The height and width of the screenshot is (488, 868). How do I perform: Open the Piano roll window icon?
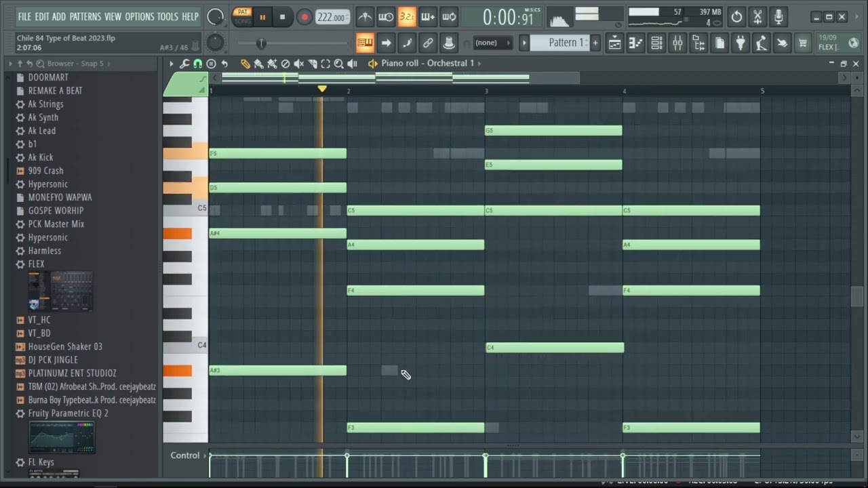point(635,43)
